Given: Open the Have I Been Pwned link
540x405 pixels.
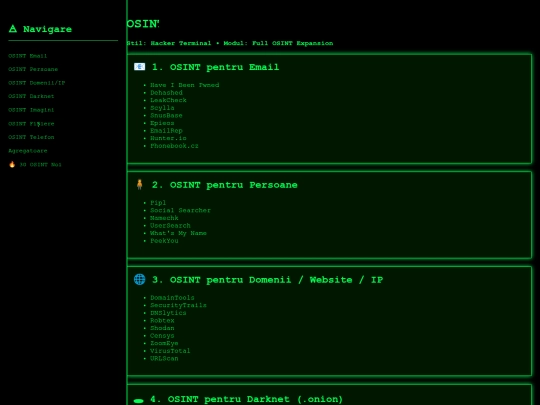Looking at the screenshot, I should point(185,85).
